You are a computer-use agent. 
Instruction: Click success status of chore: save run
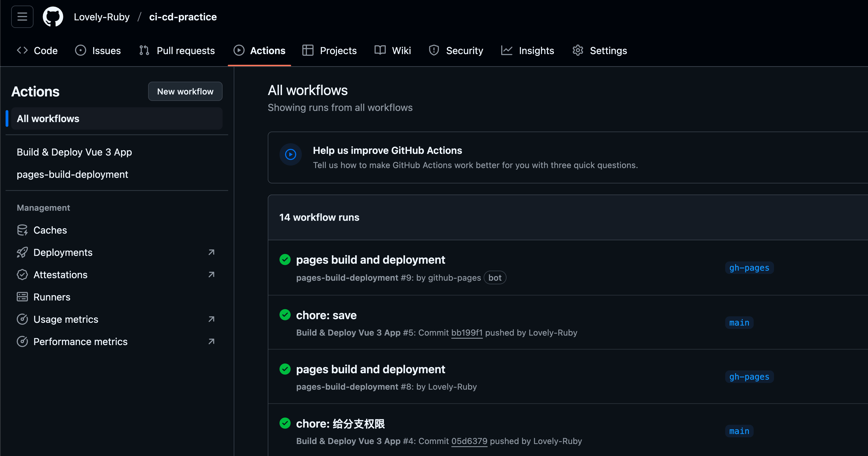coord(285,315)
